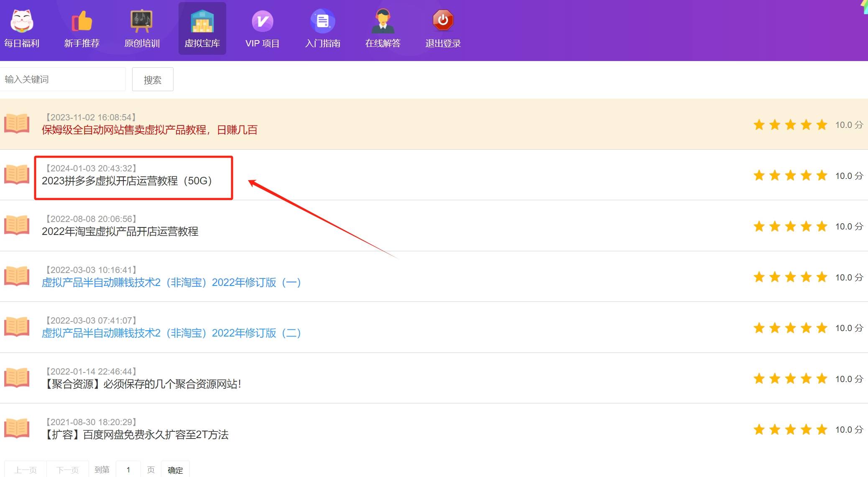Open the 在线解答 support agent icon
868x477 pixels.
coord(383,20)
